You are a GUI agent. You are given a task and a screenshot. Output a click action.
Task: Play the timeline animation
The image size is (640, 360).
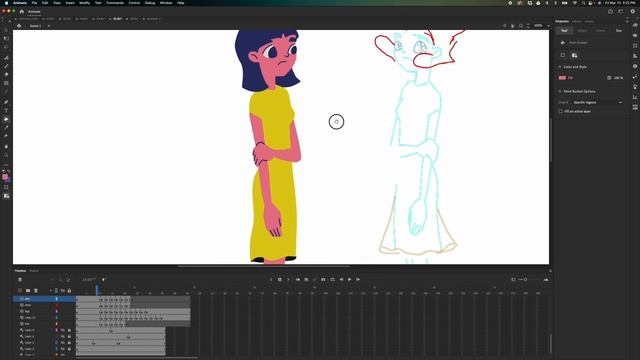pyautogui.click(x=349, y=280)
